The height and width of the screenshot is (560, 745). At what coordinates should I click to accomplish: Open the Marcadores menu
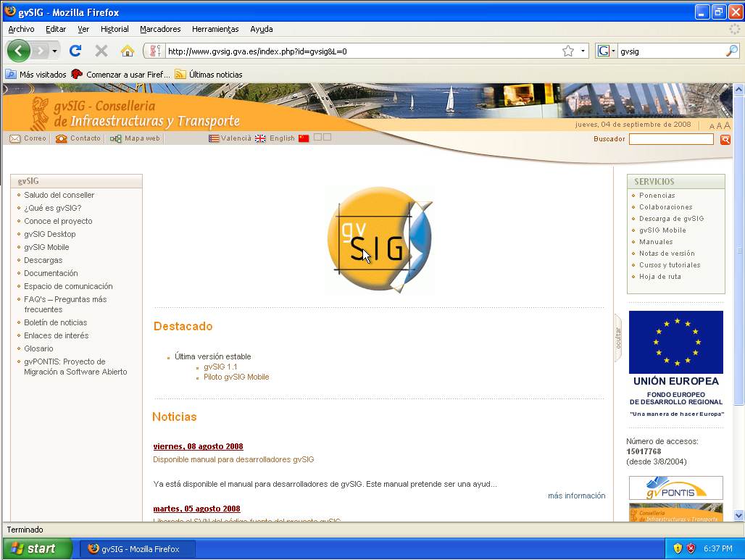click(x=160, y=29)
